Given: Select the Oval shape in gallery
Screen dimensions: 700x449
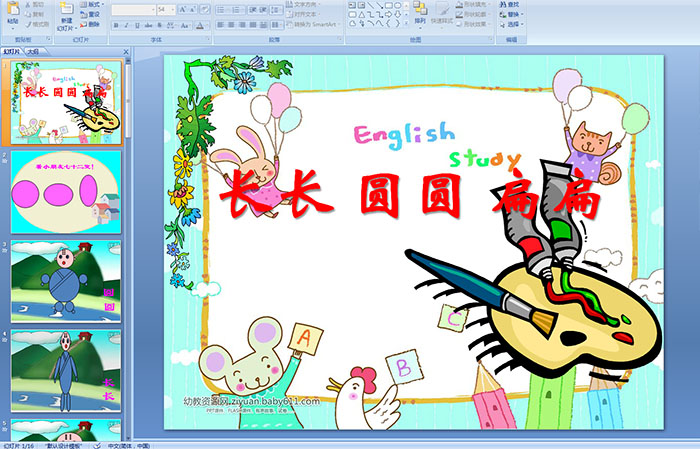Looking at the screenshot, I should (398, 5).
